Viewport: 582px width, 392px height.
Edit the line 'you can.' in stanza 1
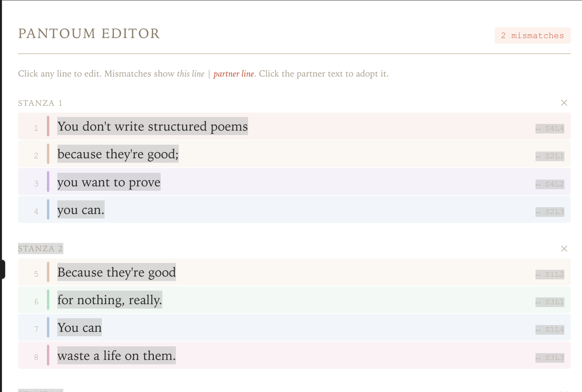coord(81,210)
